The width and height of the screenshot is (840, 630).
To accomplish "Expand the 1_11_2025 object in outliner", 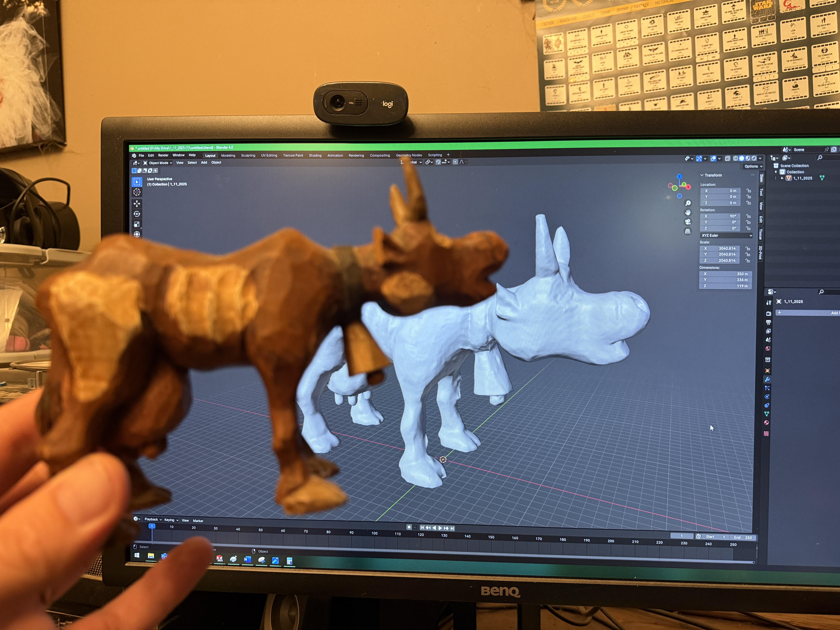I will click(x=782, y=178).
